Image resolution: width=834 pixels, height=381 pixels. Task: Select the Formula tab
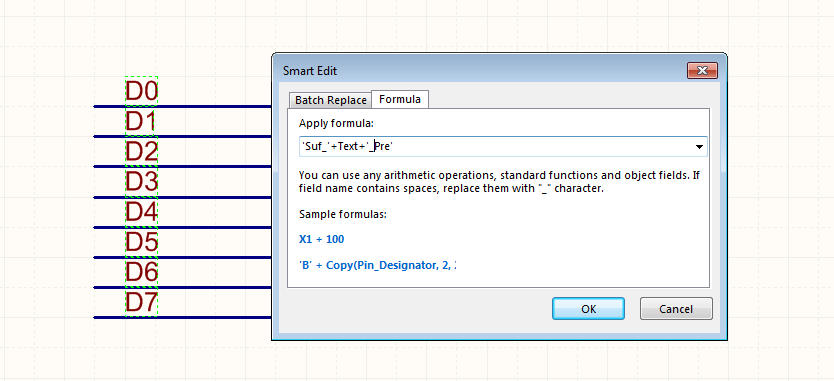coord(400,100)
